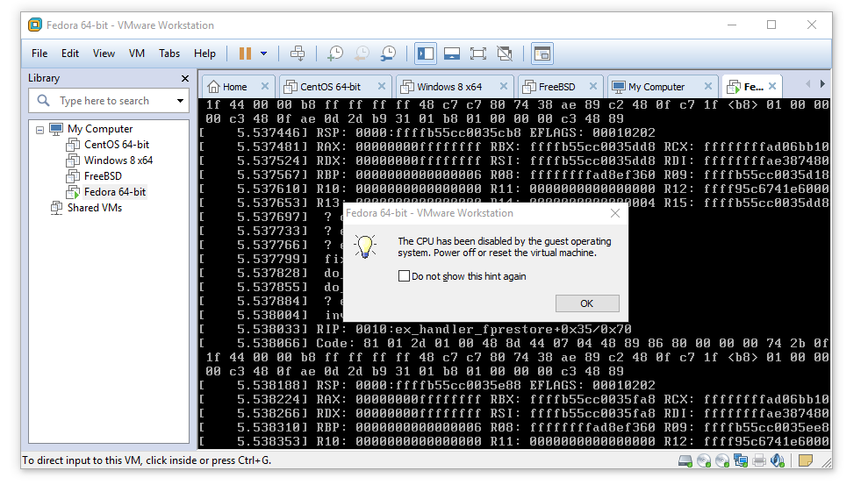Click Send Ctrl+Alt+Del toolbar icon
Screen dimensions: 868x485
click(x=298, y=53)
